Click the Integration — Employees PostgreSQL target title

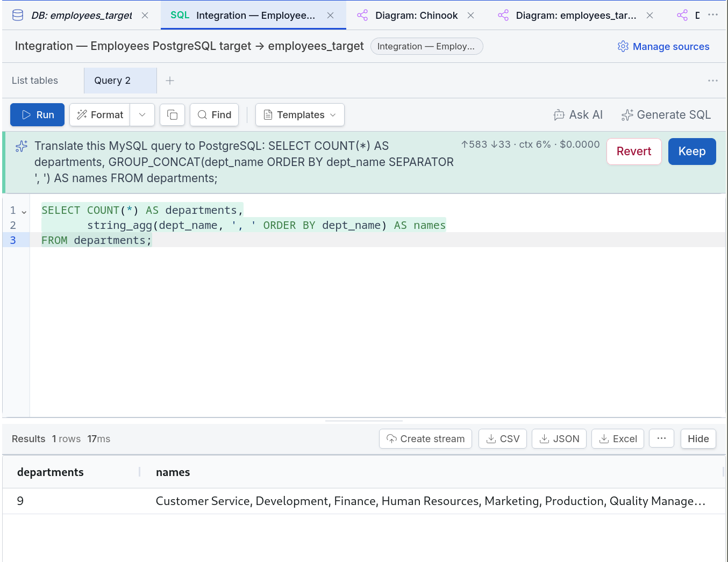(189, 46)
